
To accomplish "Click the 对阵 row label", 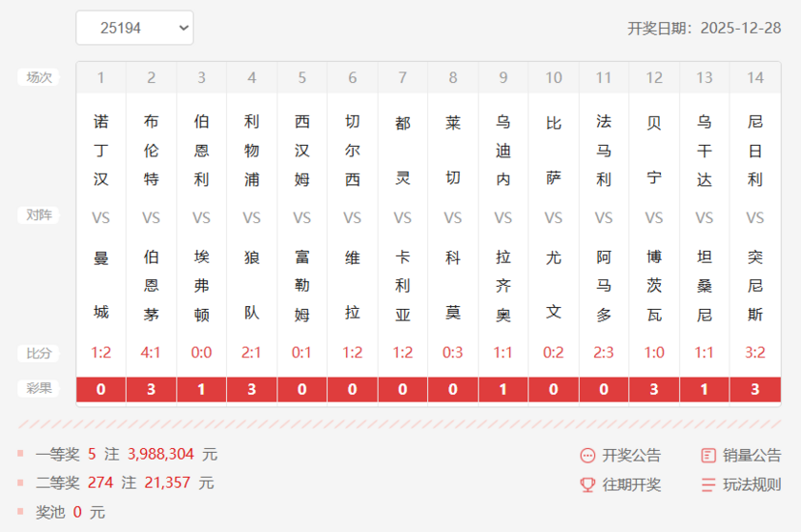I will pos(39,215).
